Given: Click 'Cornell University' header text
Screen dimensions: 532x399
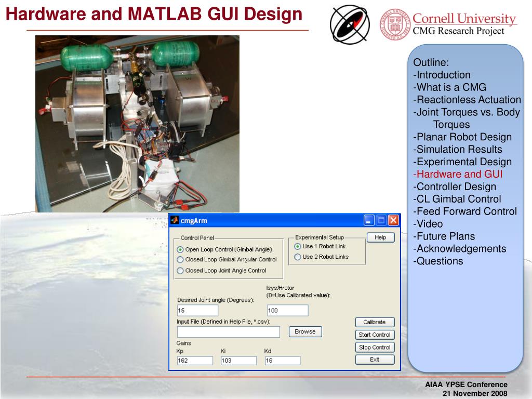Looking at the screenshot, I should click(x=464, y=18).
